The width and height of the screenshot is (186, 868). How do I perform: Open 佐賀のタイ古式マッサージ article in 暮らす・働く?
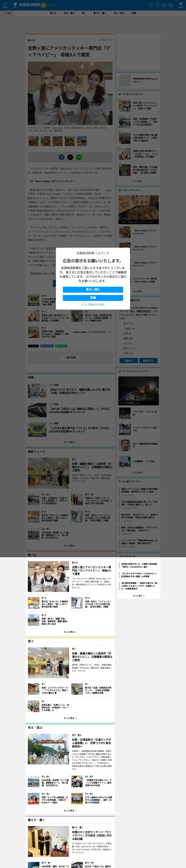(x=92, y=836)
